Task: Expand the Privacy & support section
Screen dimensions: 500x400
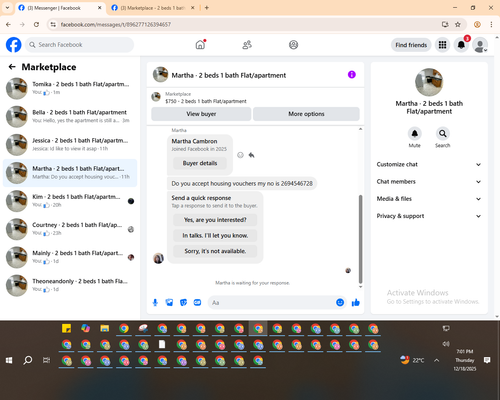Action: (429, 216)
